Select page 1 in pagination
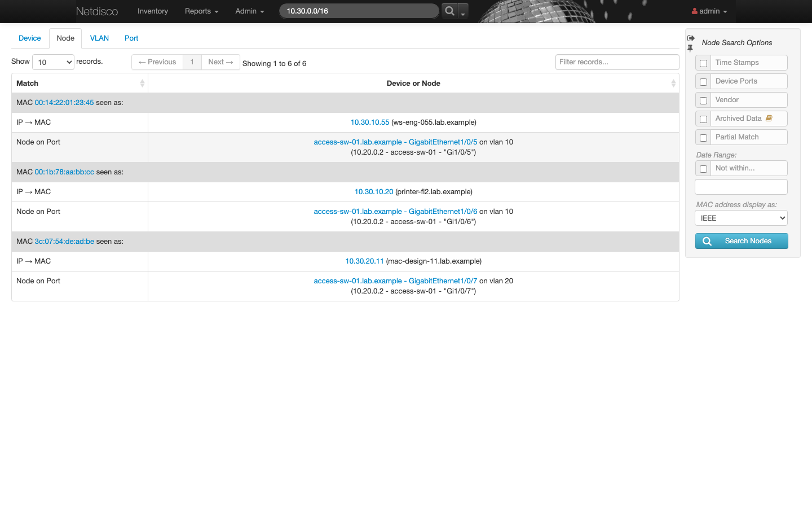This screenshot has width=812, height=508. [192, 62]
